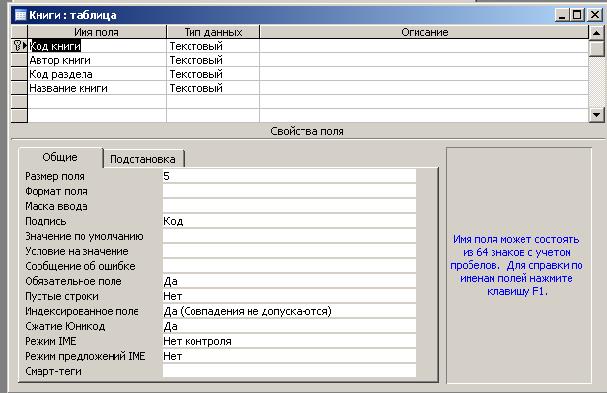Click the Описание cell of Название книги row

pyautogui.click(x=424, y=88)
